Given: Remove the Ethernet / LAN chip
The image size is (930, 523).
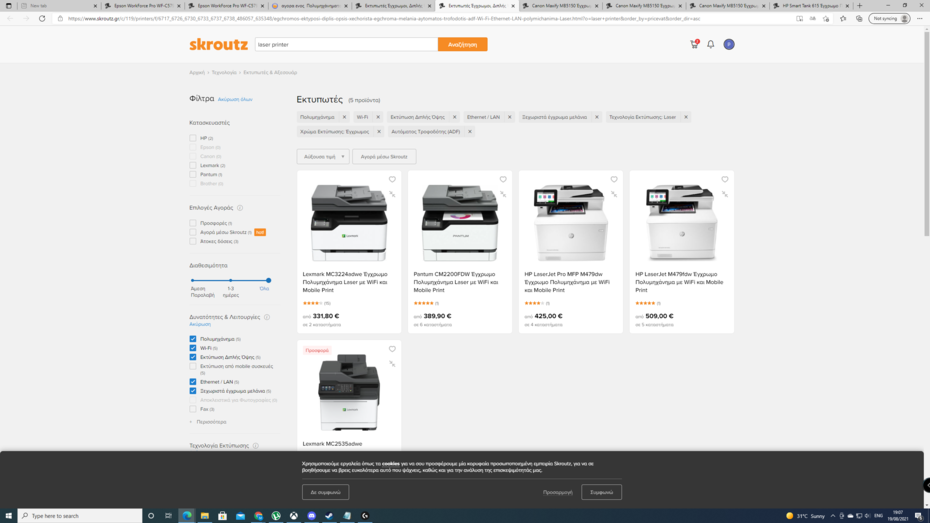Looking at the screenshot, I should click(509, 117).
